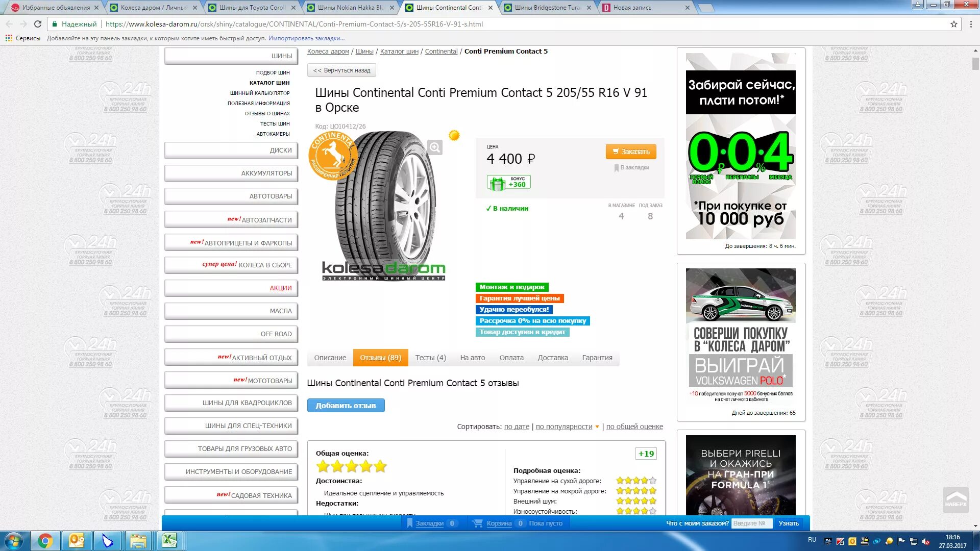Open the На авто tab
The height and width of the screenshot is (551, 980).
pyautogui.click(x=473, y=358)
